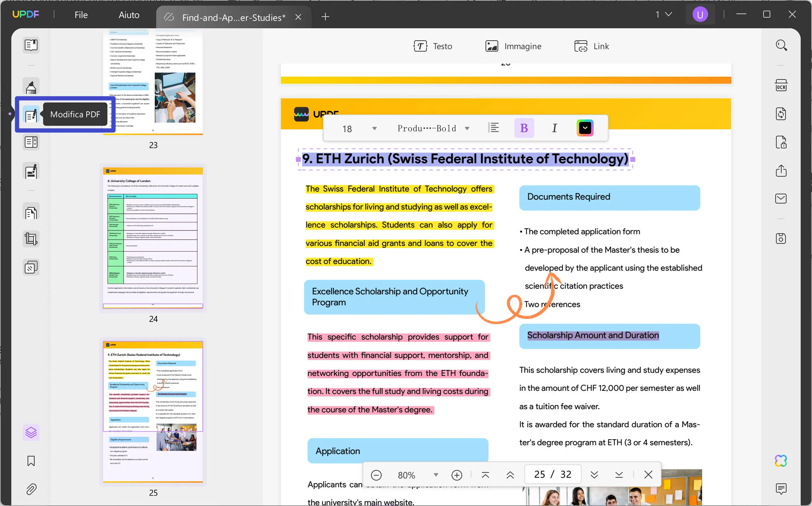Open the Comments panel icon at bottom right

(x=781, y=489)
